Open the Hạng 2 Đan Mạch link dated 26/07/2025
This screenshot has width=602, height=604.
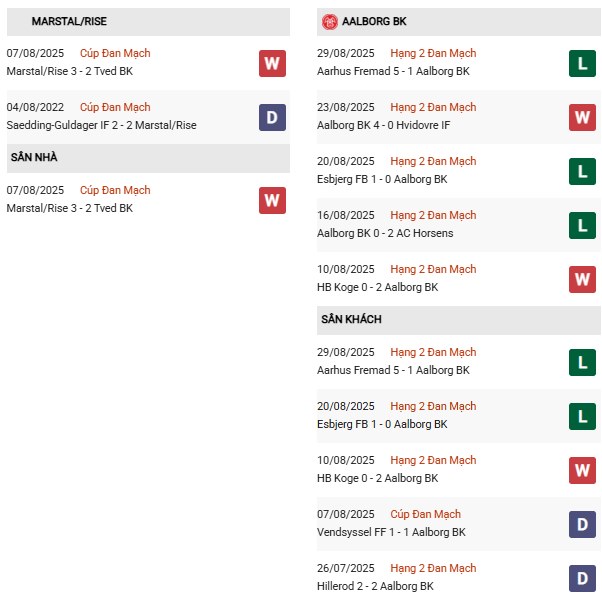coord(433,568)
